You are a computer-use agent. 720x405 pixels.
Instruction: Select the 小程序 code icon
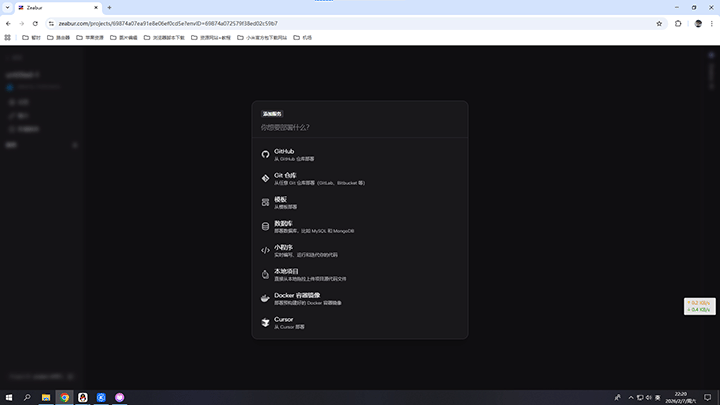[265, 251]
